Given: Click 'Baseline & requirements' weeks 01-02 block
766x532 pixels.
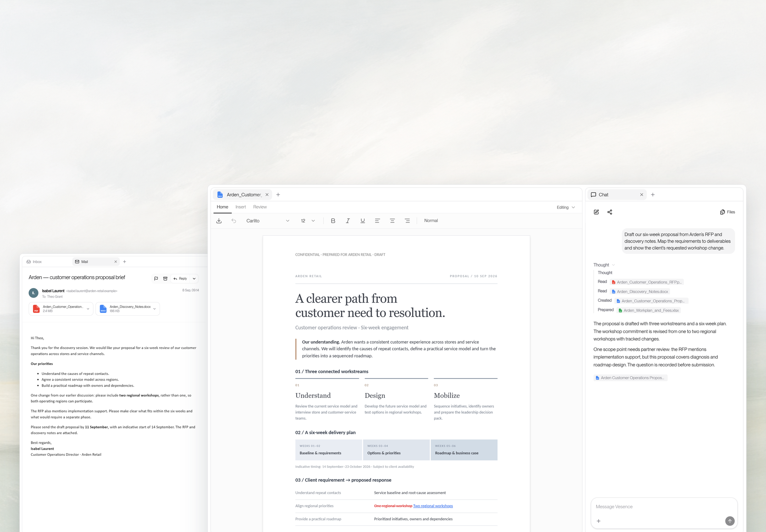Looking at the screenshot, I should click(x=328, y=450).
